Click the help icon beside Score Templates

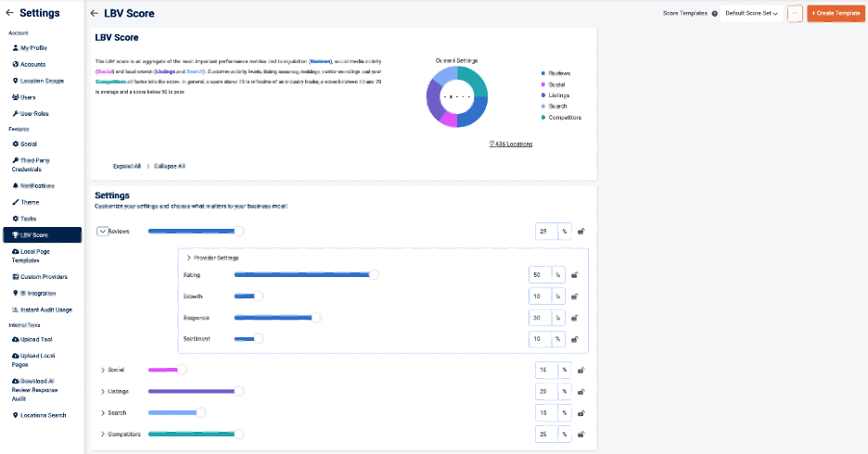click(715, 14)
